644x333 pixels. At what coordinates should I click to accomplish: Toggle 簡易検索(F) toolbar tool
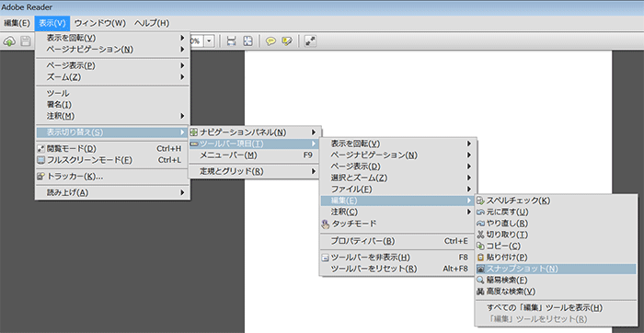[556, 281]
